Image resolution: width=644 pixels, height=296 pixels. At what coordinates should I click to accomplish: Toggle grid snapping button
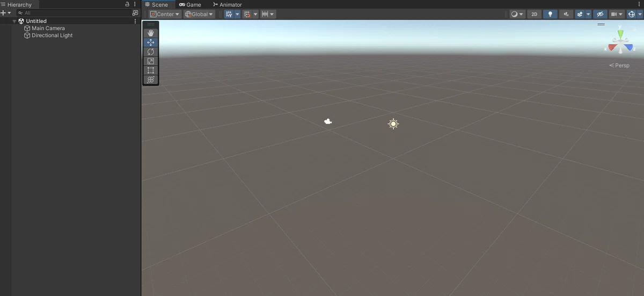pos(247,14)
